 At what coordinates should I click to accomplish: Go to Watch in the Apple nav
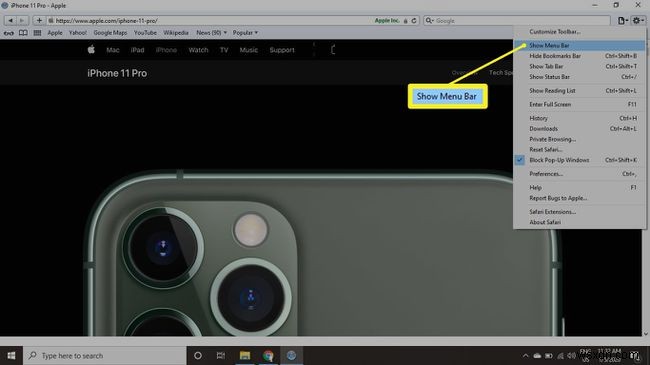pyautogui.click(x=198, y=50)
